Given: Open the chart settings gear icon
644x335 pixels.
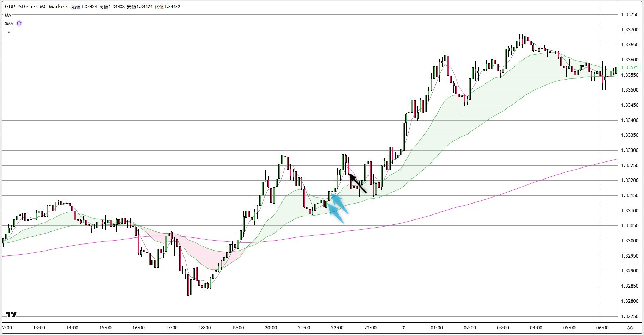Looking at the screenshot, I should click(630, 328).
